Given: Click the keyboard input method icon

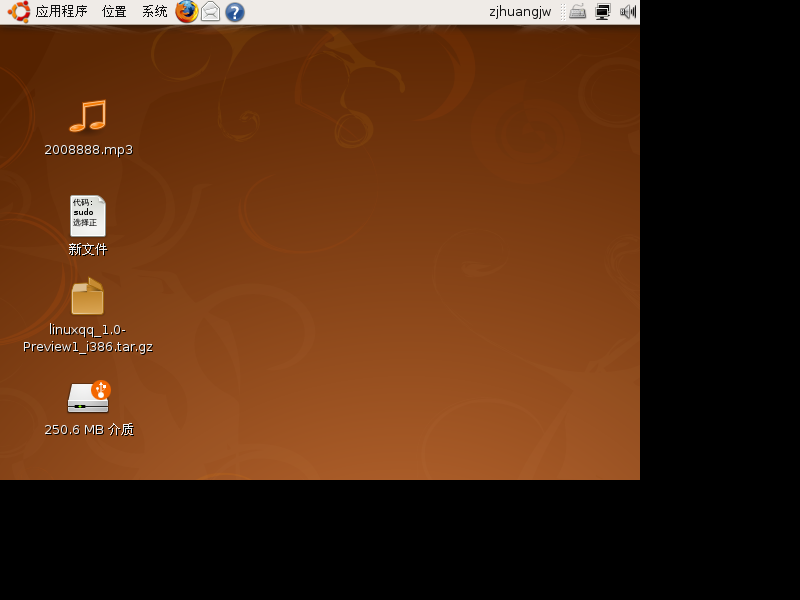Looking at the screenshot, I should (578, 11).
